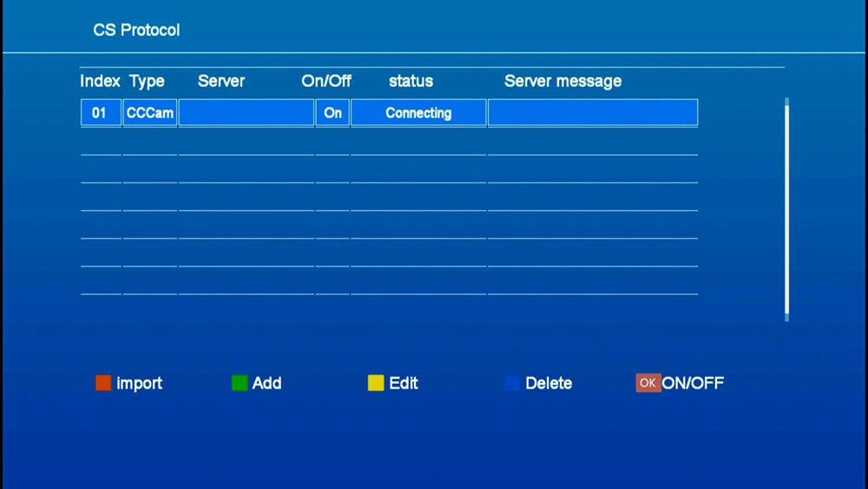Click the ON/OFF label text
This screenshot has width=868, height=489.
click(x=693, y=383)
